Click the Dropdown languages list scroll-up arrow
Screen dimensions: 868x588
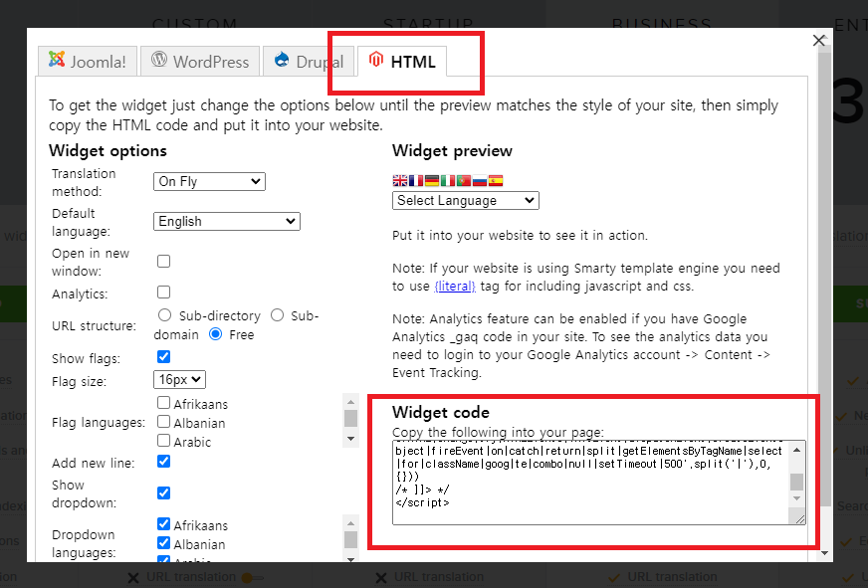350,522
